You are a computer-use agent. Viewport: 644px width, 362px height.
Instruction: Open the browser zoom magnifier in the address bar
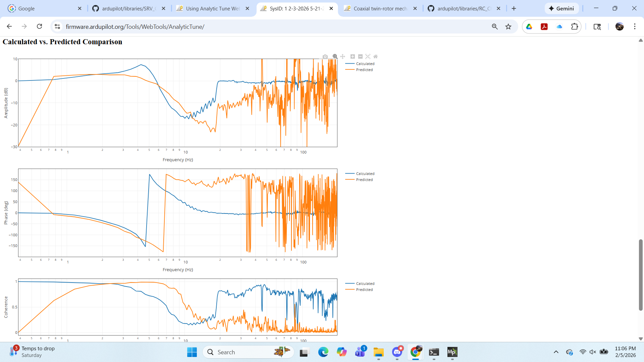[x=495, y=26]
